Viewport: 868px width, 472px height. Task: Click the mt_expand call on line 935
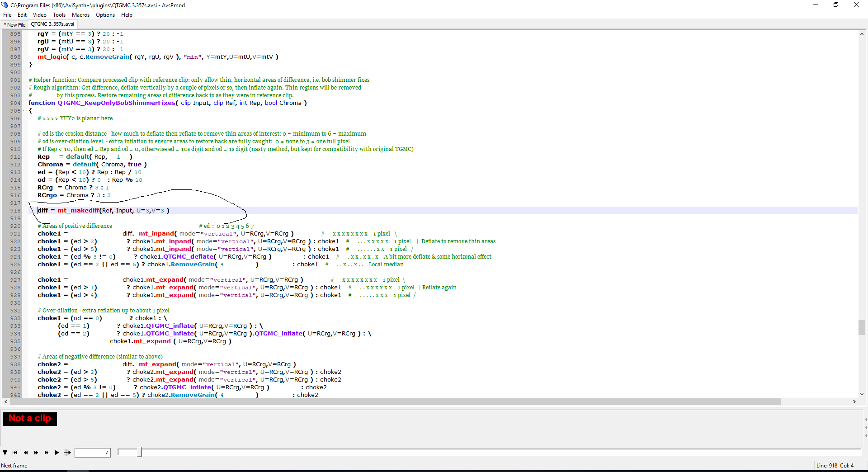pos(152,341)
